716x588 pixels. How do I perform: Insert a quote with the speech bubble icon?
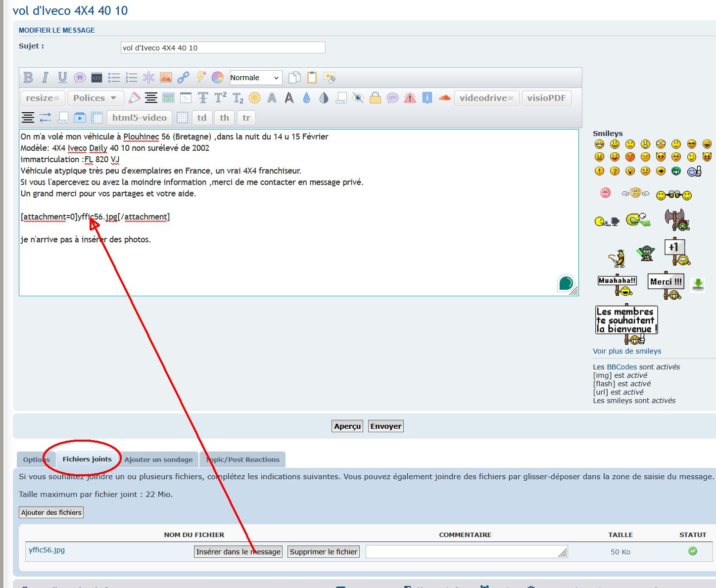[80, 78]
